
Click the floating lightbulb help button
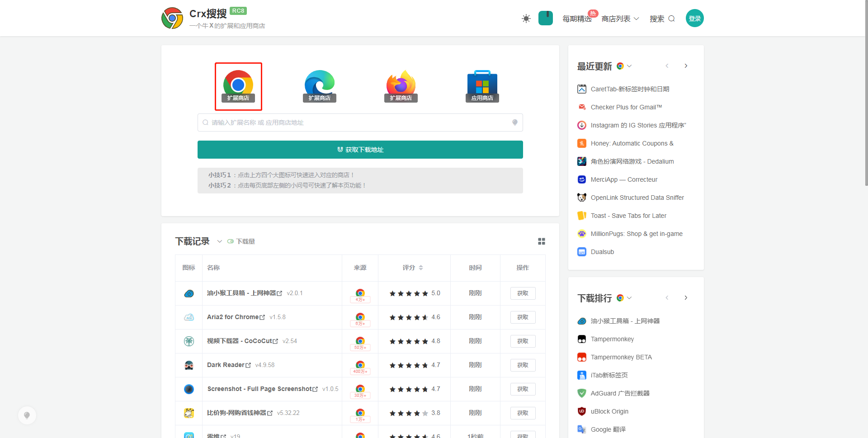(x=27, y=415)
